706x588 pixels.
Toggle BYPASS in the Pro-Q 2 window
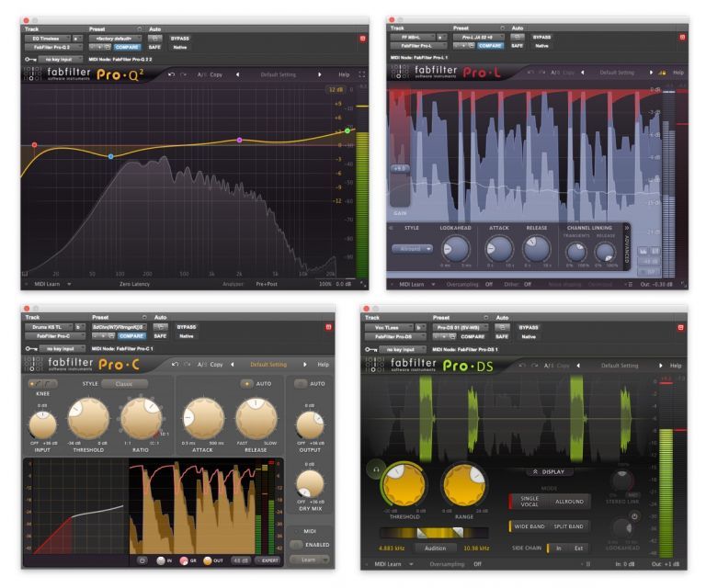pos(180,39)
